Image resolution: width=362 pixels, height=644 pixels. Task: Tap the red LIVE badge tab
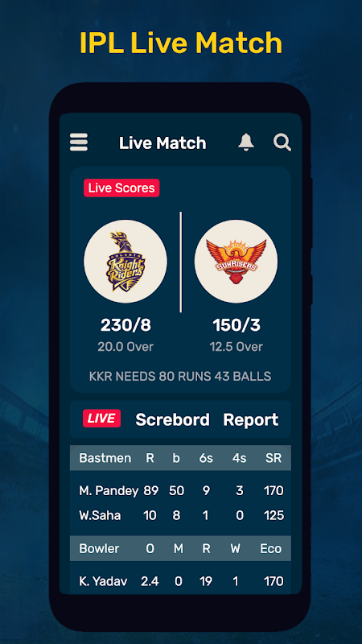[x=102, y=419]
